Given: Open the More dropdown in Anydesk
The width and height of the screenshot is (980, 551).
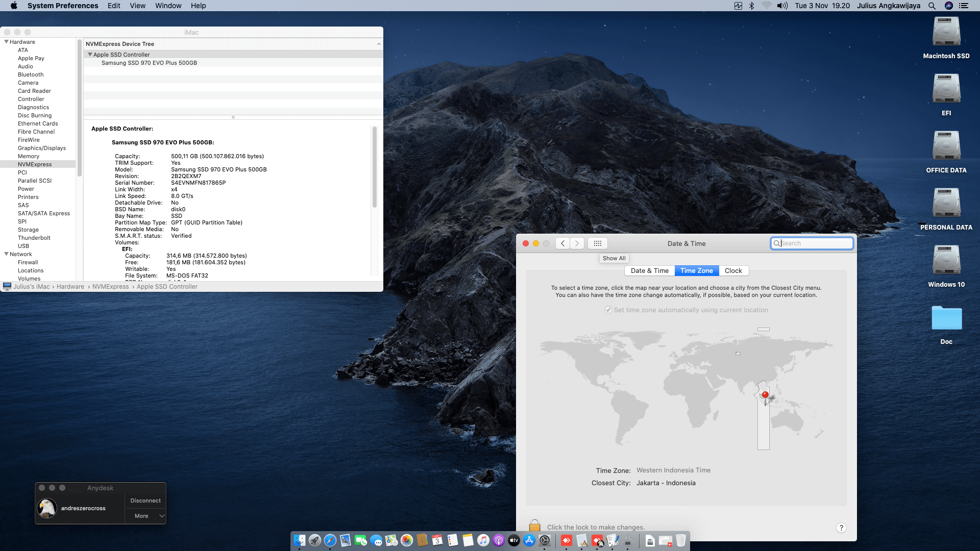Looking at the screenshot, I should click(x=146, y=516).
